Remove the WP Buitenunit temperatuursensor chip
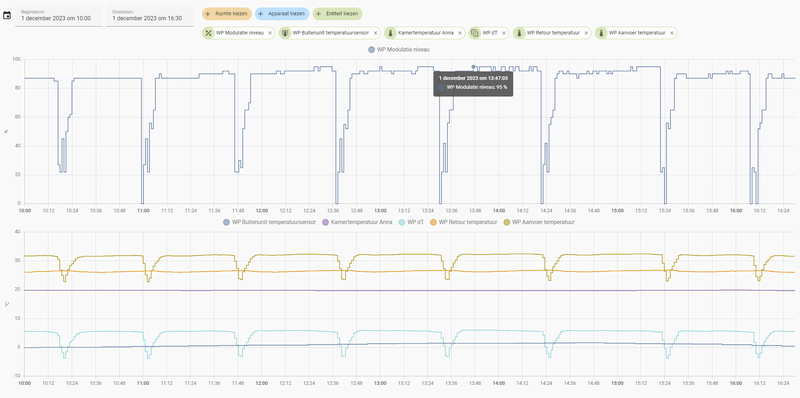The width and height of the screenshot is (800, 398). (375, 33)
